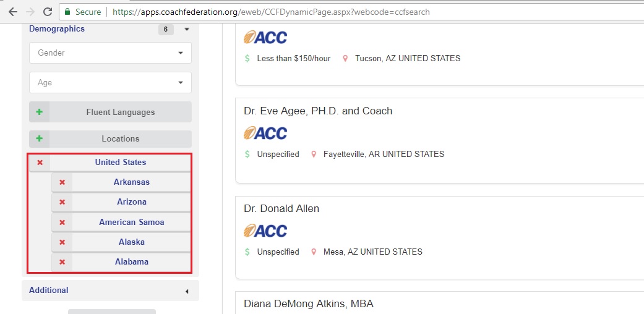The width and height of the screenshot is (644, 314).
Task: Remove the Arkansas filter with red X
Action: coord(62,182)
